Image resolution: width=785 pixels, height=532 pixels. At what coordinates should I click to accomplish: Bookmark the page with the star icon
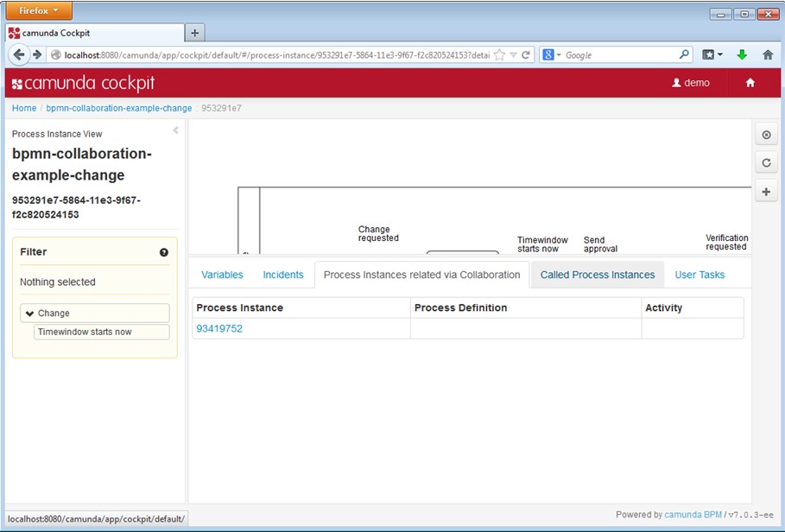(x=500, y=55)
